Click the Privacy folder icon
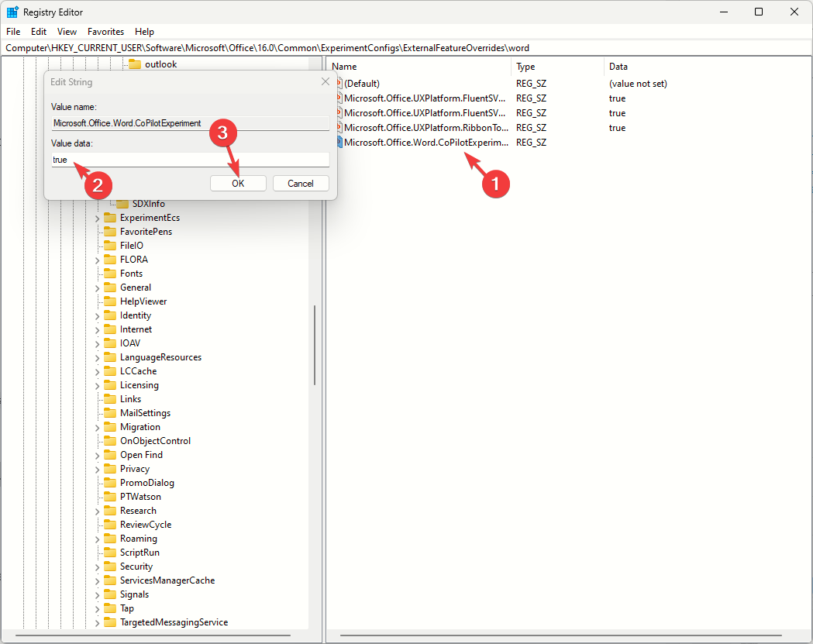 [110, 469]
